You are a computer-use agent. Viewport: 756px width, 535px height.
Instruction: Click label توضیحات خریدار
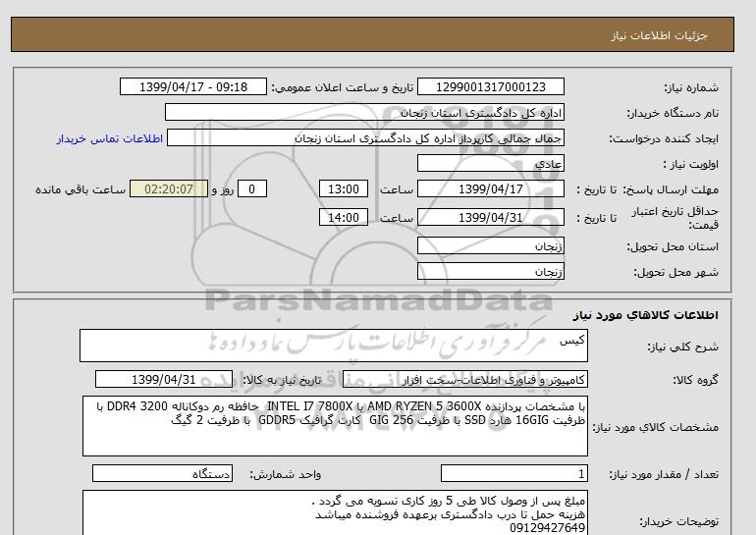tap(678, 521)
